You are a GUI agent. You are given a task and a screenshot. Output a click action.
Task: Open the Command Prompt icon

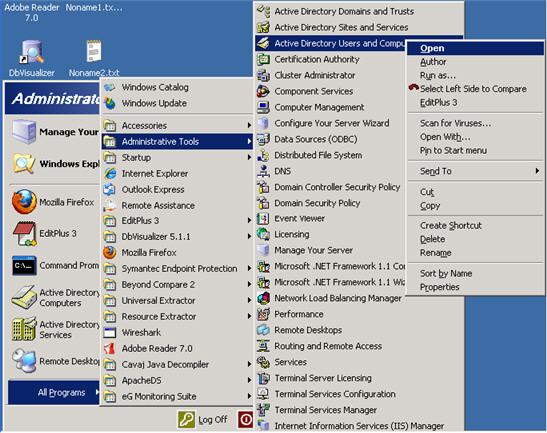24,266
